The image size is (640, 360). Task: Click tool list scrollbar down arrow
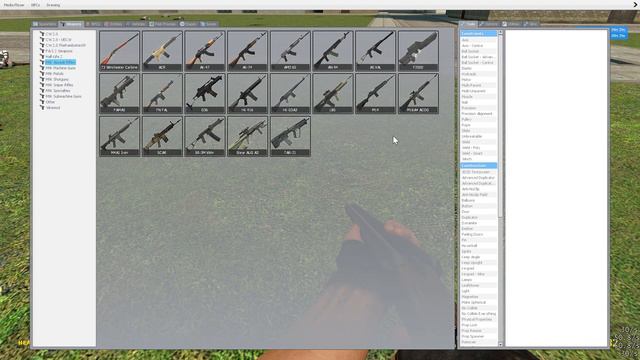[500, 344]
